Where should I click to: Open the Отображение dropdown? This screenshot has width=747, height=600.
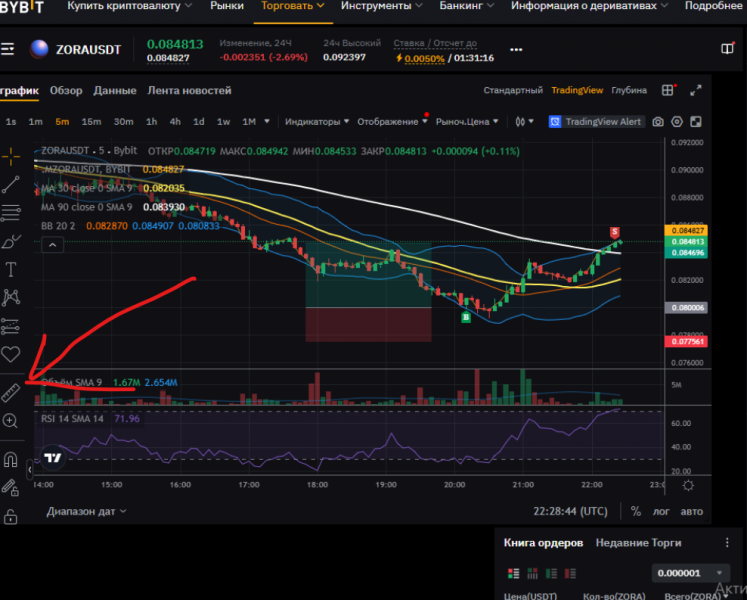coord(392,122)
